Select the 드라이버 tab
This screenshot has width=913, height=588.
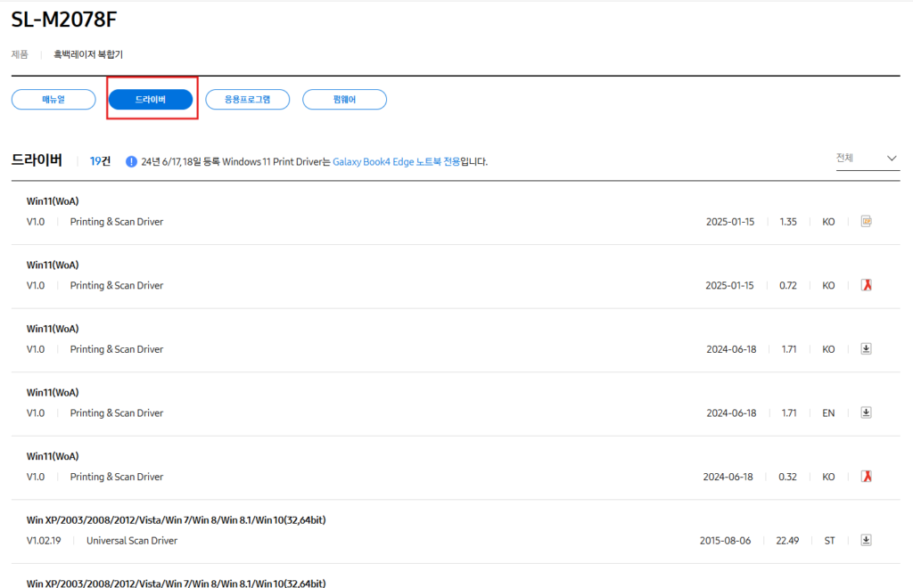151,100
